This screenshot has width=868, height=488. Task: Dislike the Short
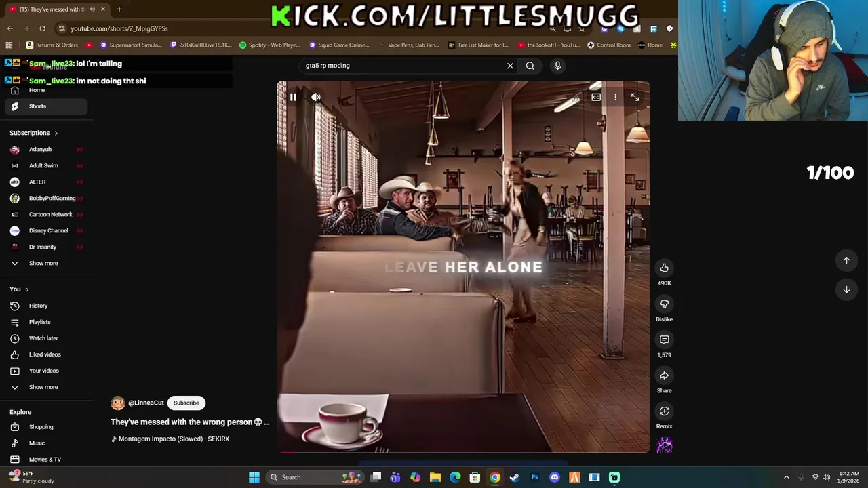pos(665,304)
